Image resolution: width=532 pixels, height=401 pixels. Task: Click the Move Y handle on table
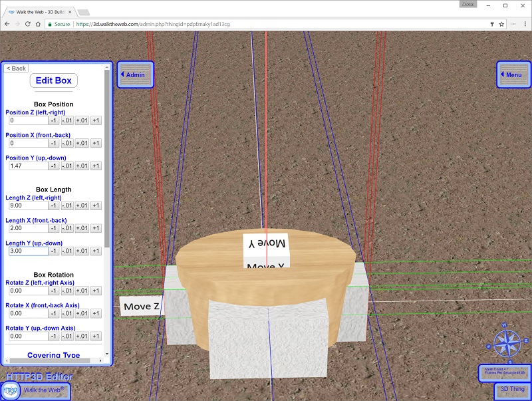coord(266,243)
